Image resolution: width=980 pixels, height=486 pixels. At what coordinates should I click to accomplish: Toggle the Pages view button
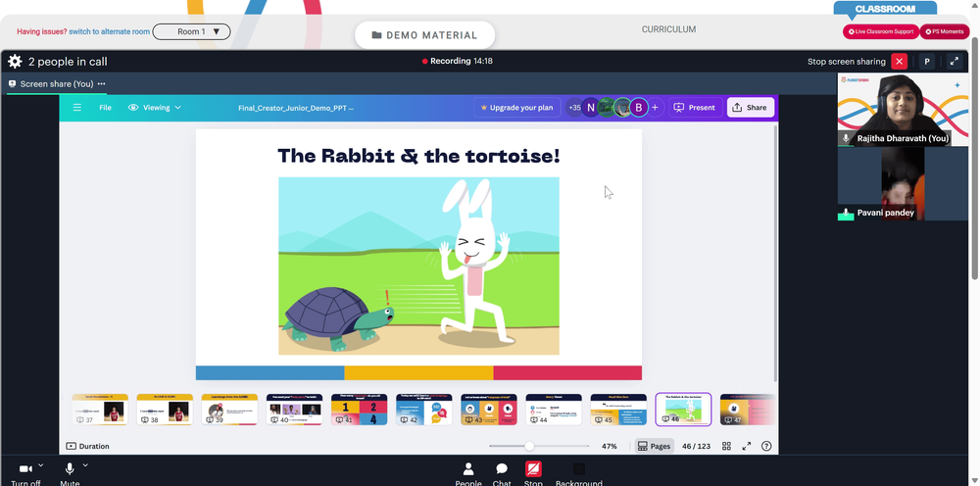[654, 446]
